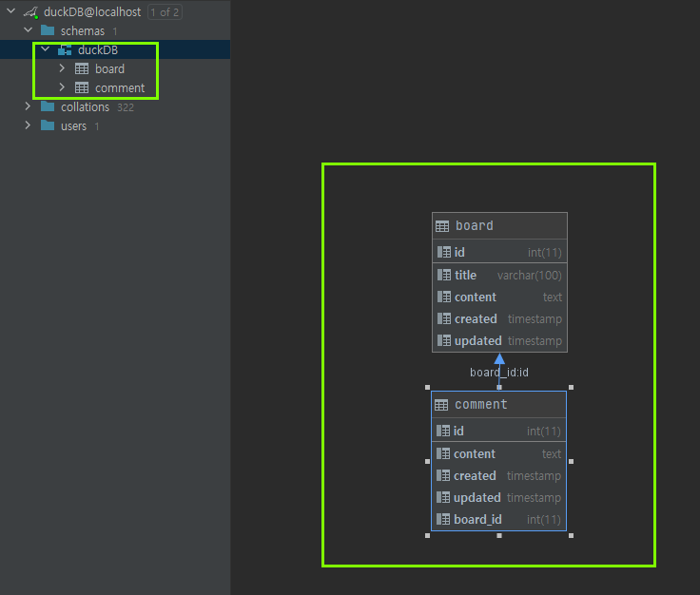Click the varchar(100) type label
The image size is (700, 595).
coord(530,276)
